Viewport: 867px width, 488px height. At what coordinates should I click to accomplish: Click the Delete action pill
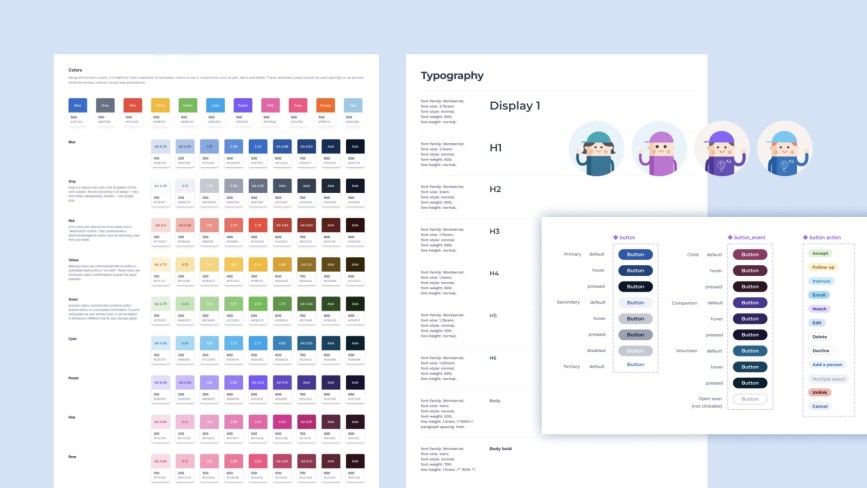pos(819,337)
